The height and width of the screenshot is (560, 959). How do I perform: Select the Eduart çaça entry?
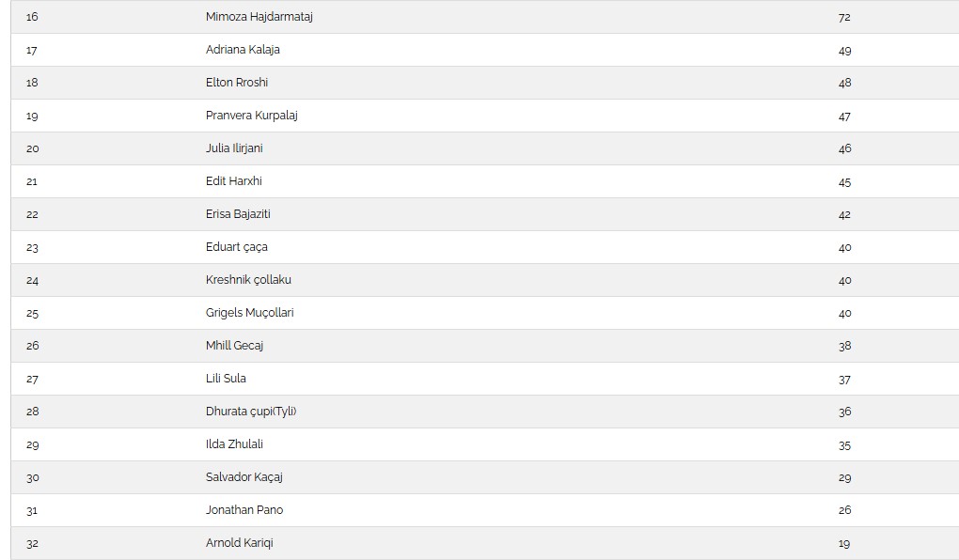[x=237, y=247]
